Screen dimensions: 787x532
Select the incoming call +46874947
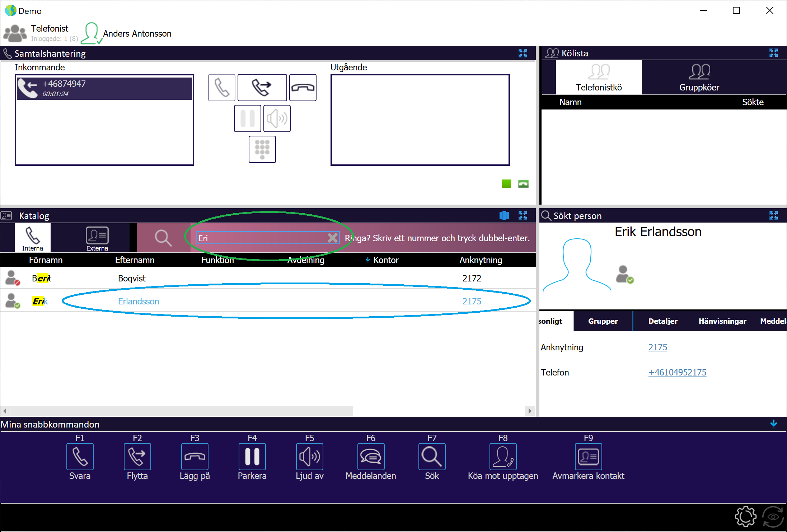pos(104,88)
